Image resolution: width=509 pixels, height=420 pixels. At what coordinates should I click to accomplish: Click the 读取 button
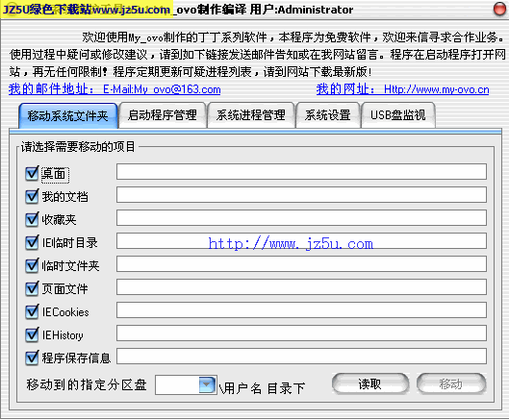tap(370, 384)
